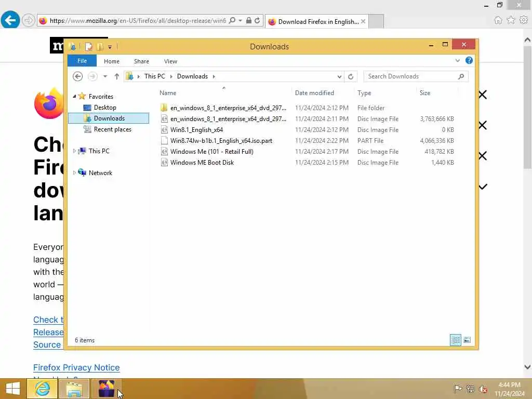The height and width of the screenshot is (399, 532).
Task: Click the Mozilla logo on webpage
Action: tap(57, 45)
